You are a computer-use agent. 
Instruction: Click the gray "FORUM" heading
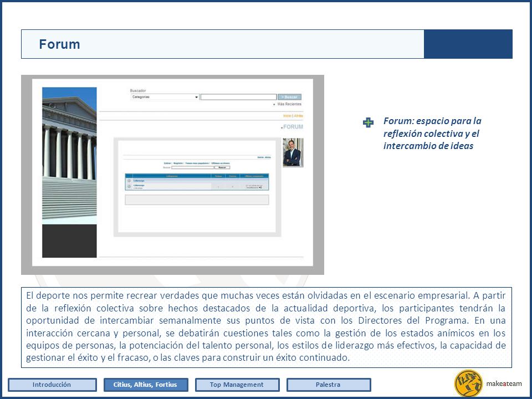tap(293, 127)
